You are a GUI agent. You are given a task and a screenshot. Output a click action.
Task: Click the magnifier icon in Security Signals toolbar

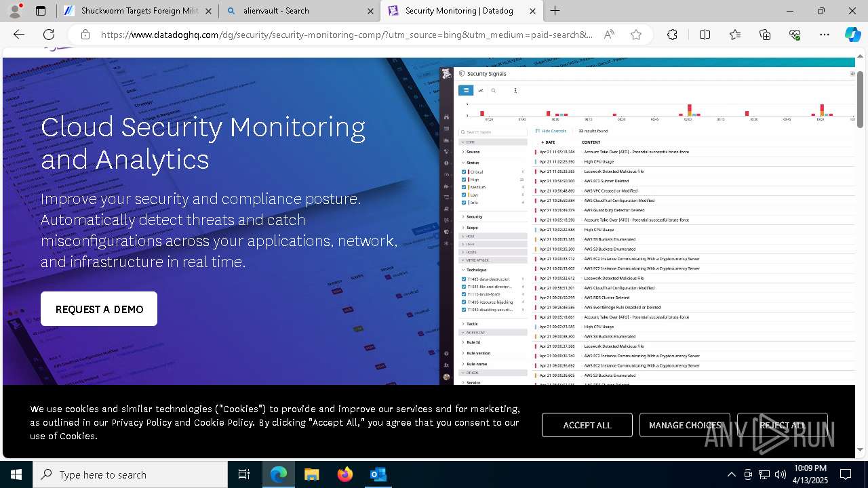coord(494,90)
